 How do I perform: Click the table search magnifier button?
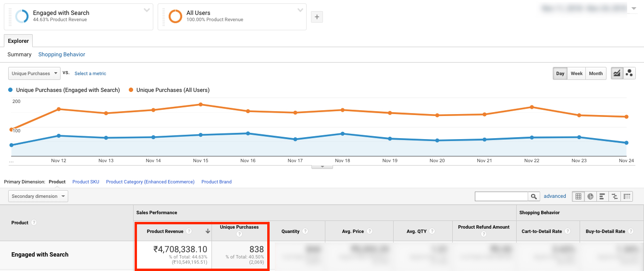click(x=534, y=196)
